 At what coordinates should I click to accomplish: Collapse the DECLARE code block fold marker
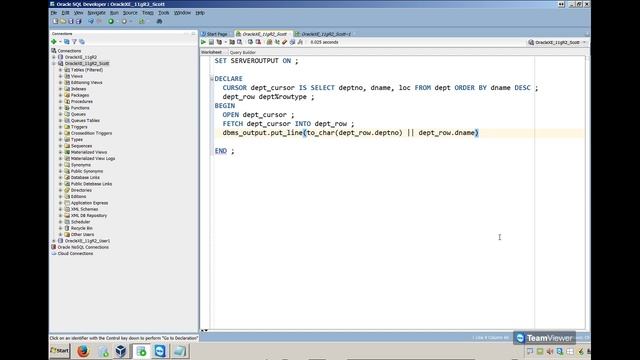pyautogui.click(x=212, y=79)
